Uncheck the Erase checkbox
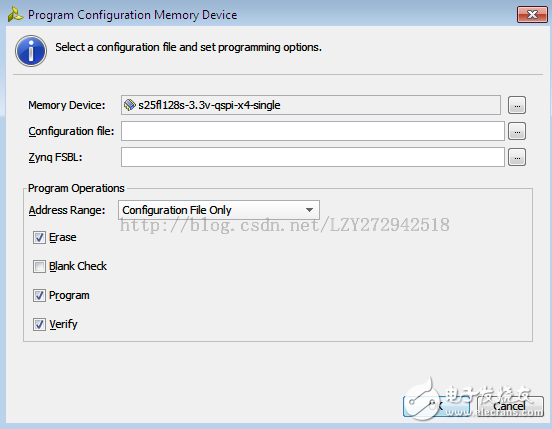The height and width of the screenshot is (429, 552). [x=39, y=238]
